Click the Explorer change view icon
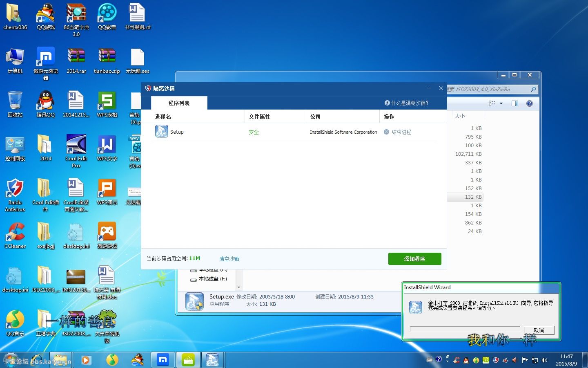Screen dimensions: 588x368 click(x=492, y=103)
